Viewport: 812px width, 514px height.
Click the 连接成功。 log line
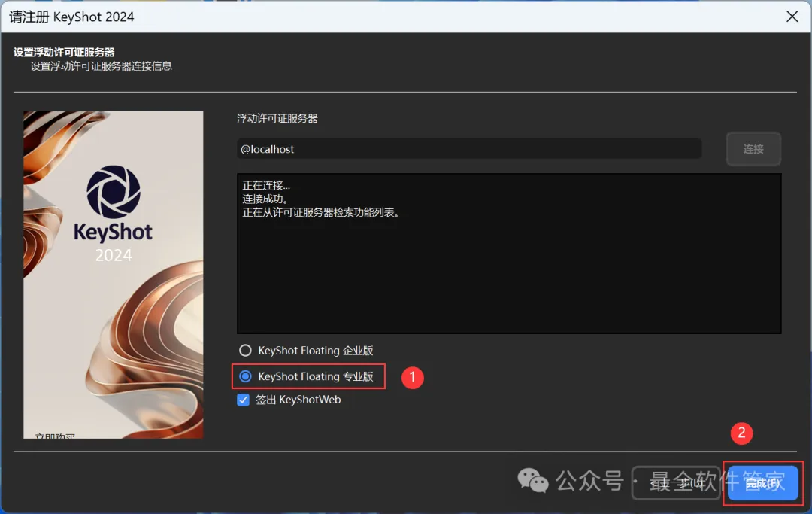click(265, 199)
